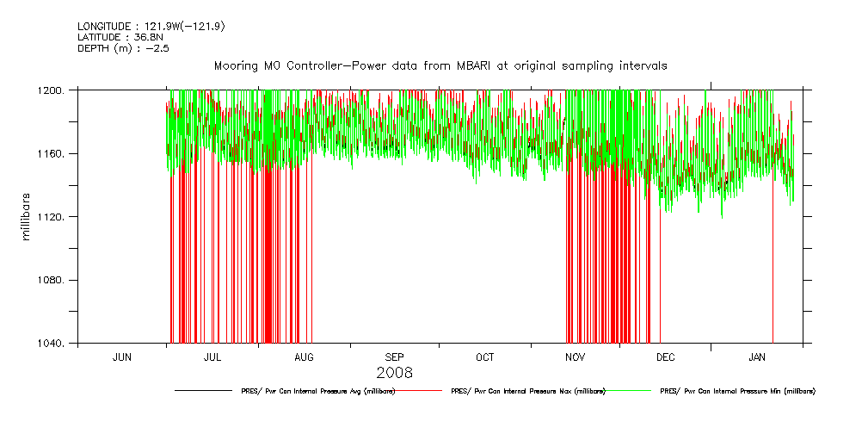Click the LONGITUDE 121.9W header text
The width and height of the screenshot is (868, 434).
[x=151, y=27]
